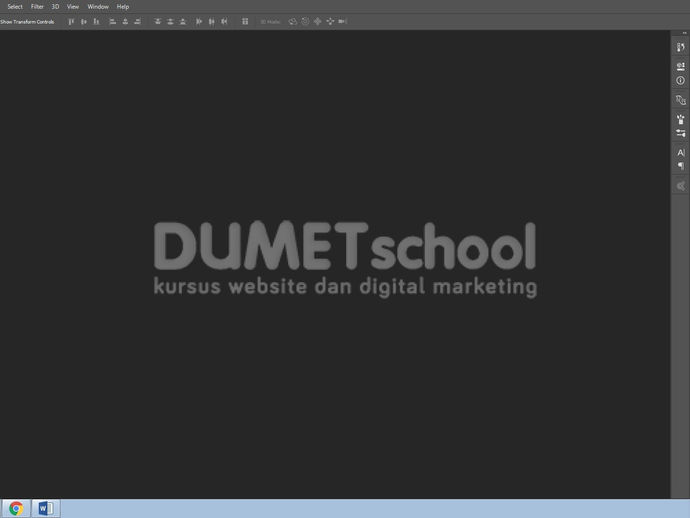Viewport: 690px width, 518px height.
Task: Open the Info panel icon
Action: tap(681, 81)
